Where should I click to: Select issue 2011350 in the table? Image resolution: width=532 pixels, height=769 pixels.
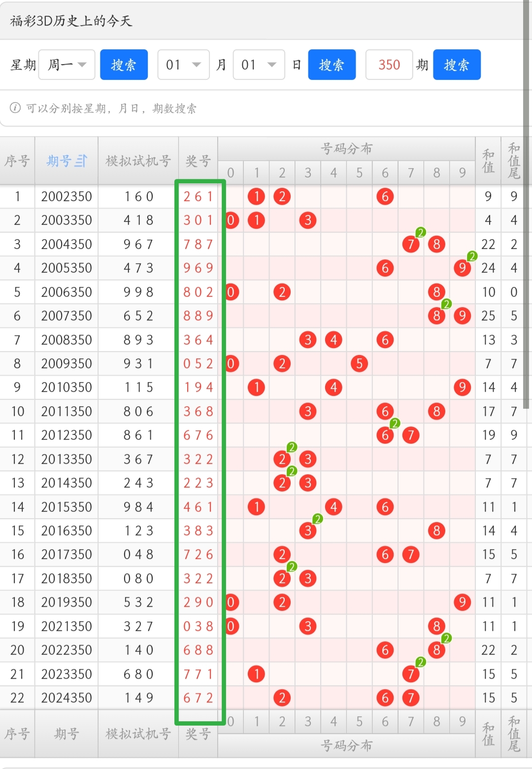(66, 411)
